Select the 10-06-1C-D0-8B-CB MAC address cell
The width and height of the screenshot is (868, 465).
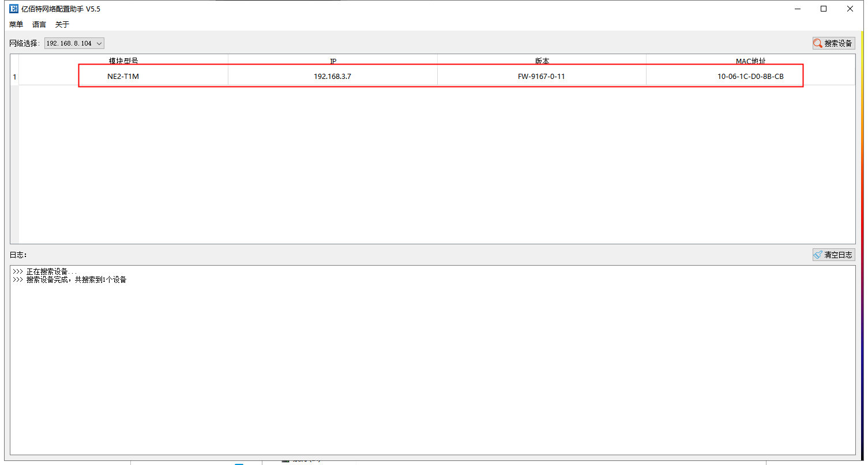click(750, 76)
